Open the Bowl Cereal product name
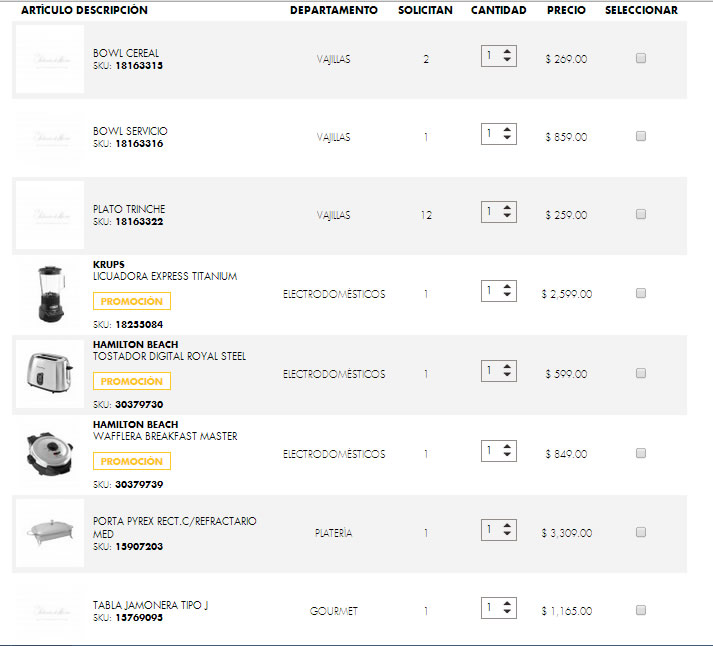This screenshot has width=713, height=646. (x=126, y=53)
